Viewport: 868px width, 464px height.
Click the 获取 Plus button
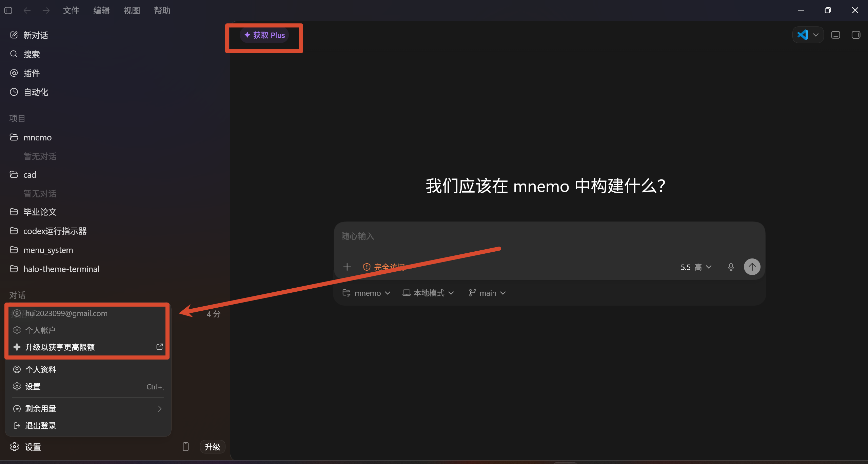(x=264, y=35)
